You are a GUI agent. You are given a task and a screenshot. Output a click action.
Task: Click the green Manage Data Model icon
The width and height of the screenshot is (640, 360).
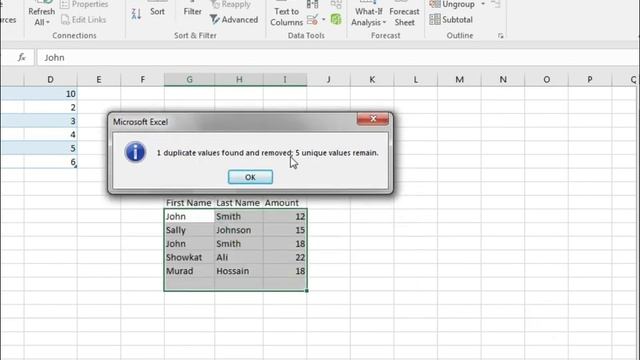tap(336, 19)
